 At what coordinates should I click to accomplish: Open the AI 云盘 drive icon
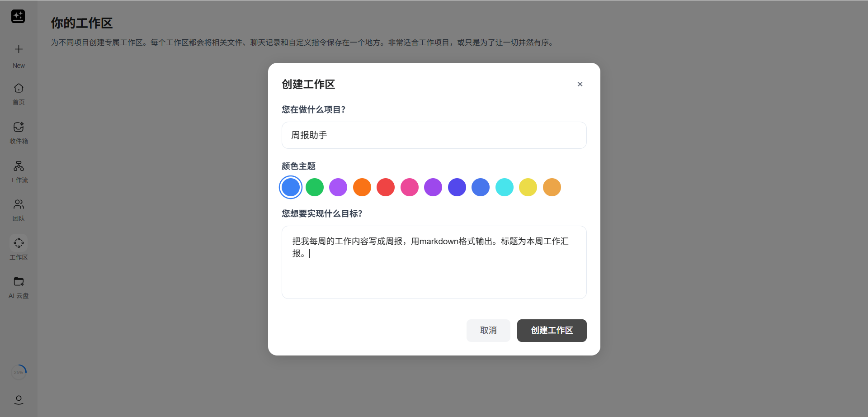click(x=19, y=282)
